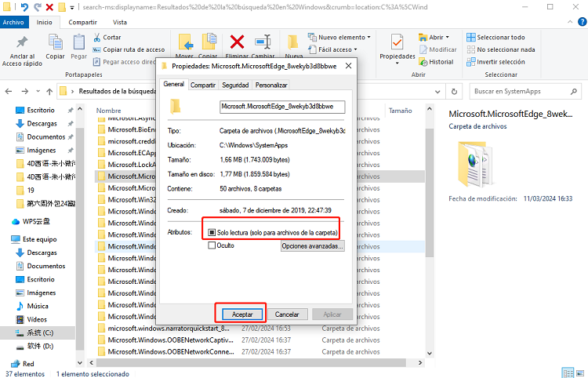
Task: Switch to the Compartir ribbon tab
Action: click(82, 22)
